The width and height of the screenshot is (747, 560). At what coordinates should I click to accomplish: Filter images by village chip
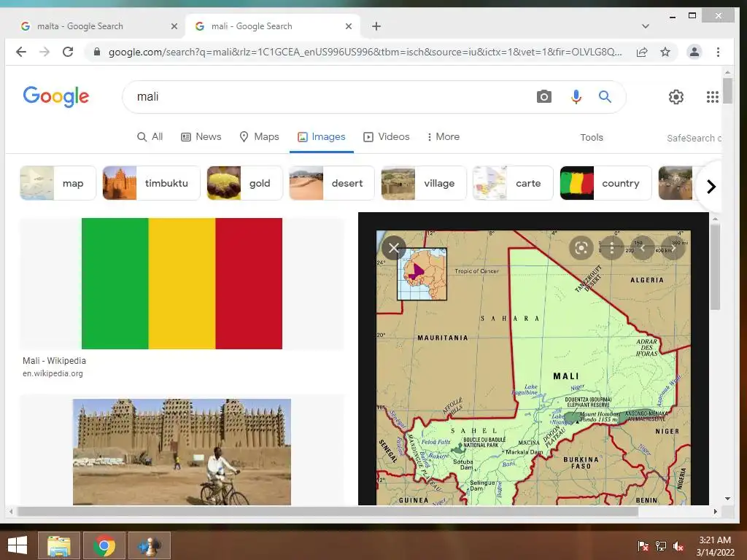click(424, 183)
